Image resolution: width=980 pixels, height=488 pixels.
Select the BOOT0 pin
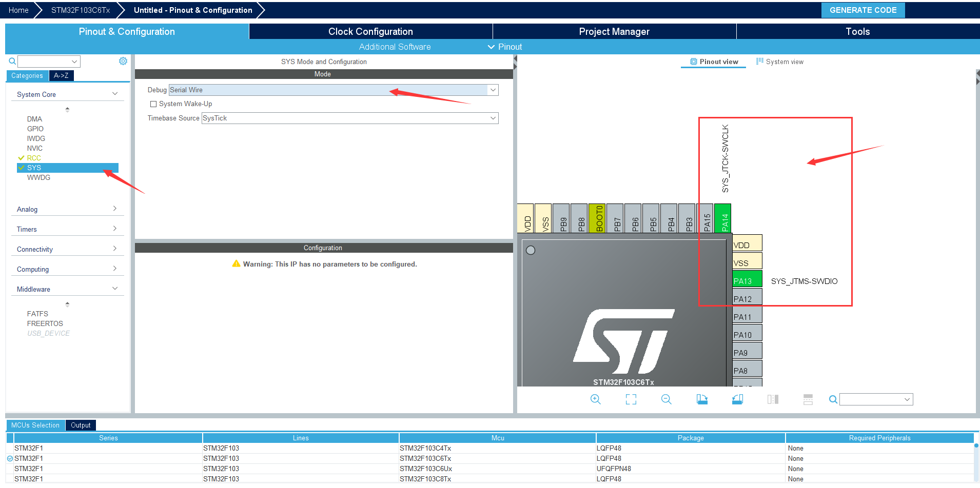[597, 218]
